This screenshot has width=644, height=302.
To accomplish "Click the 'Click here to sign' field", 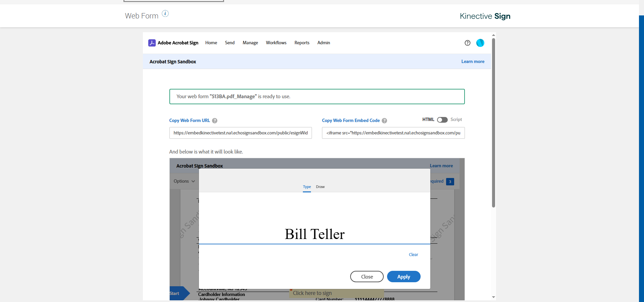I will point(337,293).
